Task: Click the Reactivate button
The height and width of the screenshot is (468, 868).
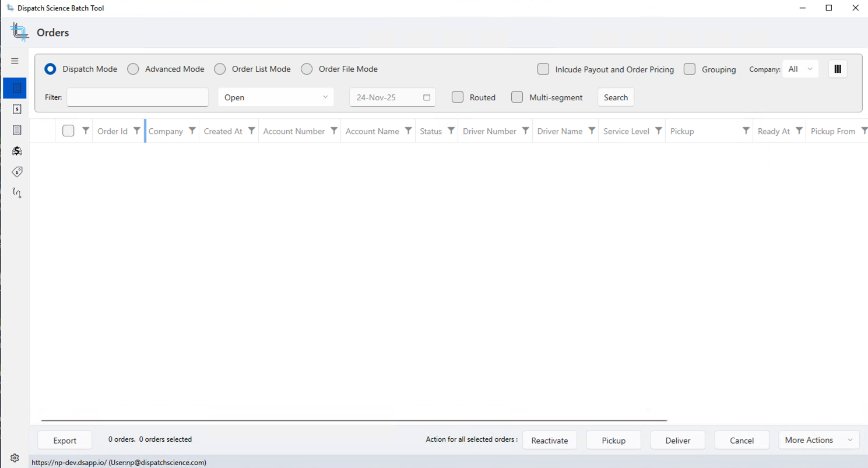Action: [x=550, y=441]
